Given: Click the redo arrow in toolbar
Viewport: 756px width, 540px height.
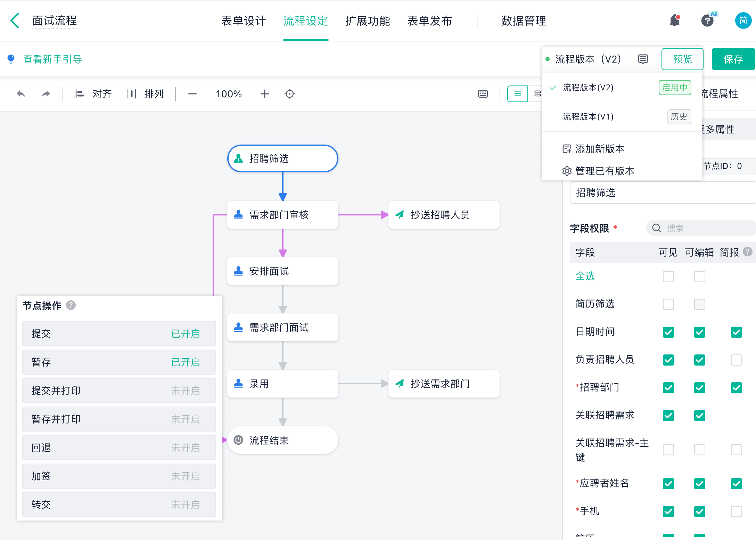Looking at the screenshot, I should tap(46, 94).
